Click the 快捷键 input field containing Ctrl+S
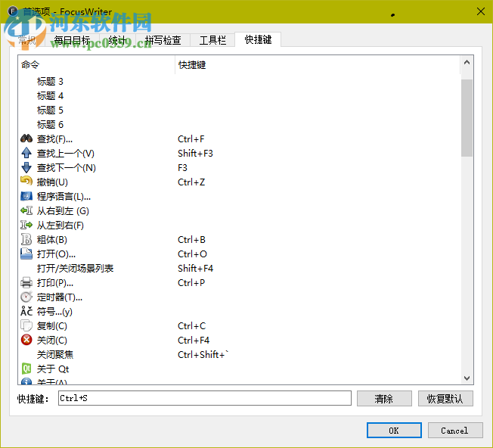This screenshot has width=493, height=448. coord(205,398)
